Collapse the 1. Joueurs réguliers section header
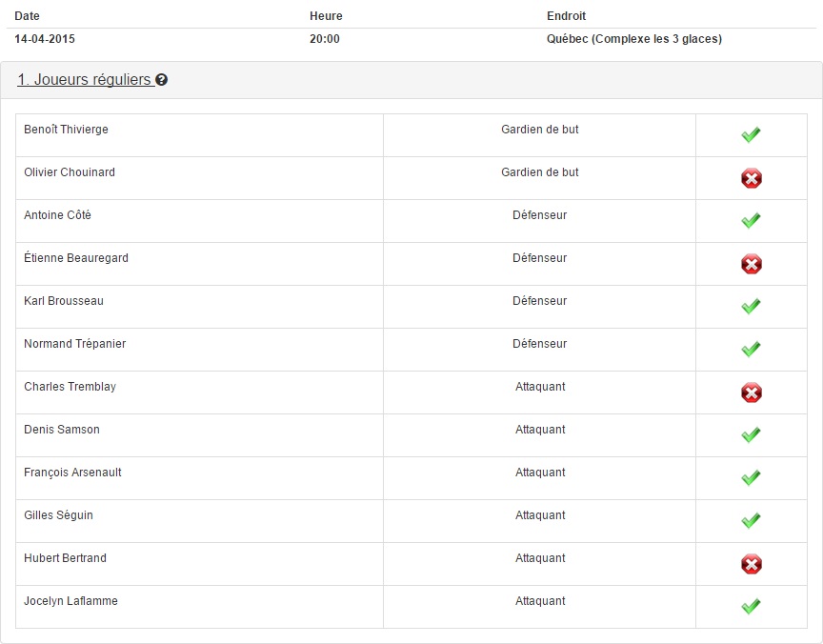The width and height of the screenshot is (823, 644). click(x=86, y=80)
